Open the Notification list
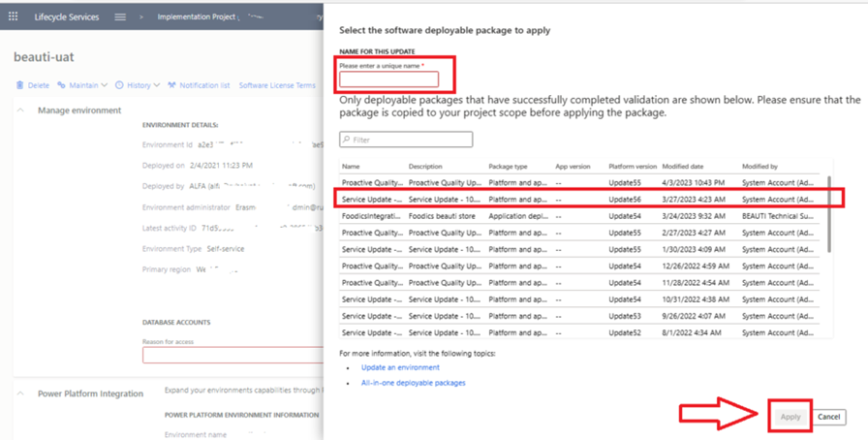 [x=199, y=85]
